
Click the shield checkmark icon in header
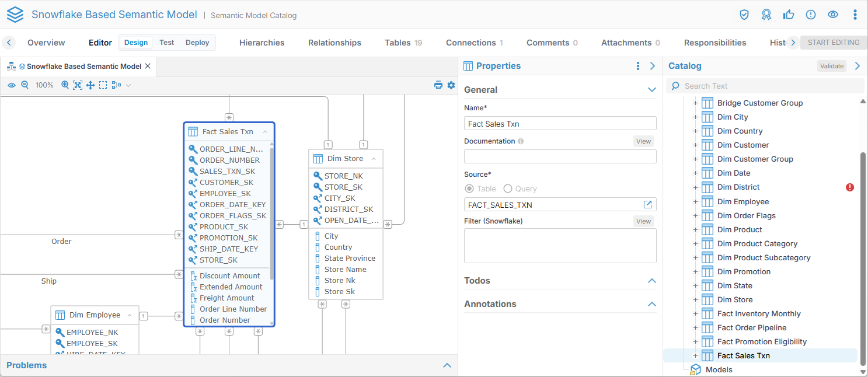click(744, 15)
